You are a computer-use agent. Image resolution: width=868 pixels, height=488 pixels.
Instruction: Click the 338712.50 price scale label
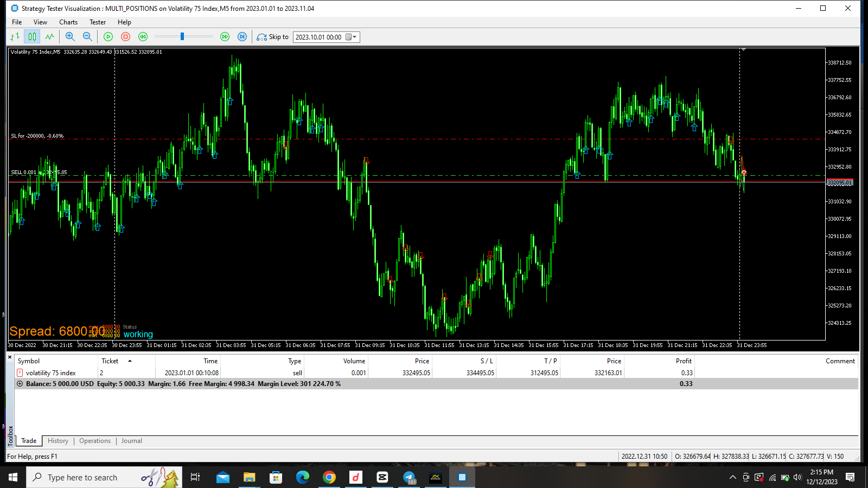839,63
